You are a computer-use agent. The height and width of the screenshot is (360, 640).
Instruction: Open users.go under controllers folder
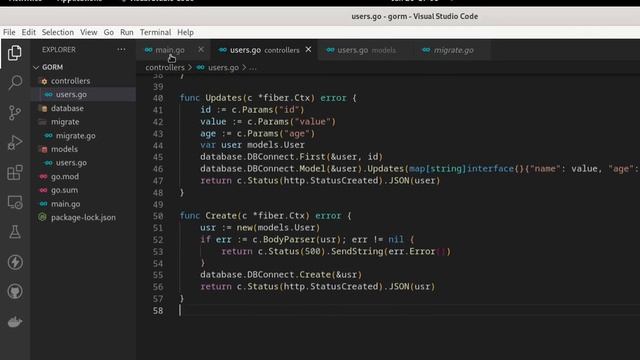83,94
